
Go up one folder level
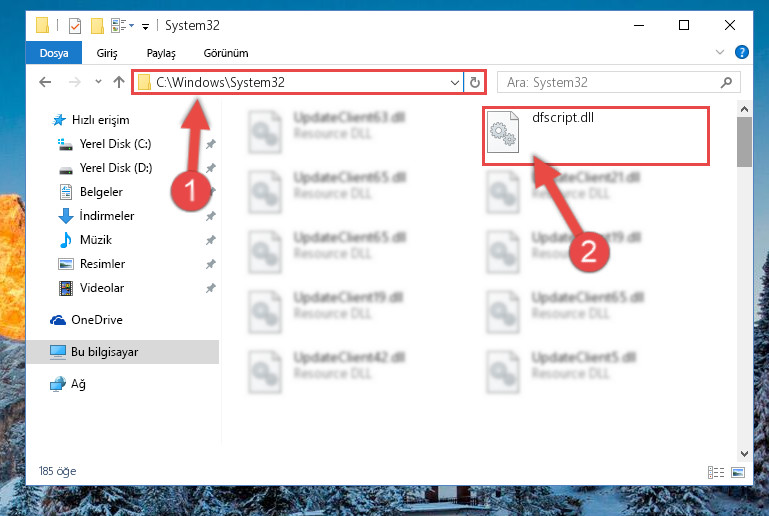pyautogui.click(x=119, y=82)
